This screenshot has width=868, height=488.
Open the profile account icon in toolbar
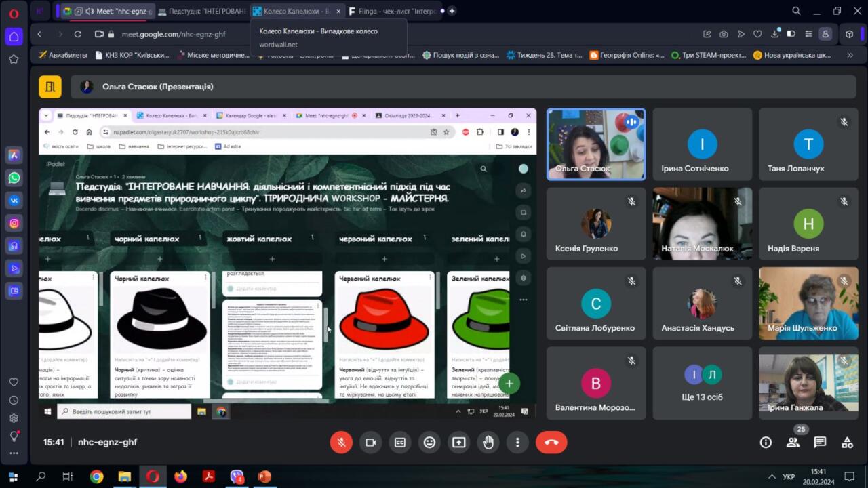pyautogui.click(x=825, y=34)
